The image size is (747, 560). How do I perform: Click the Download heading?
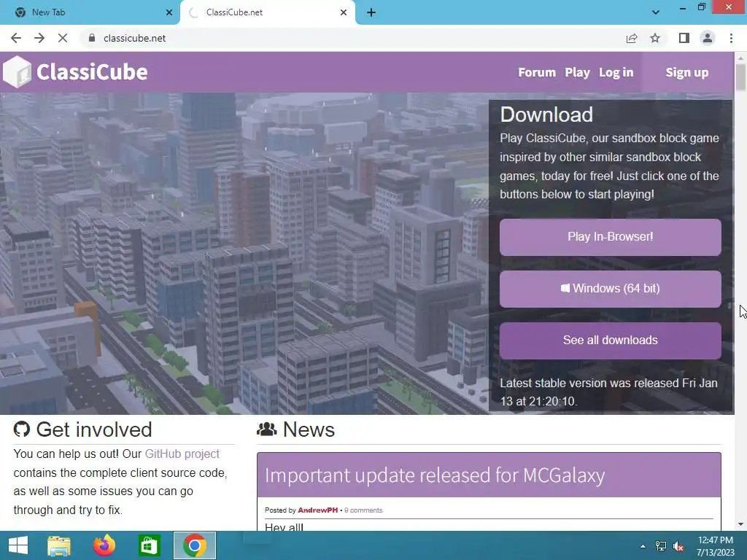click(x=546, y=114)
